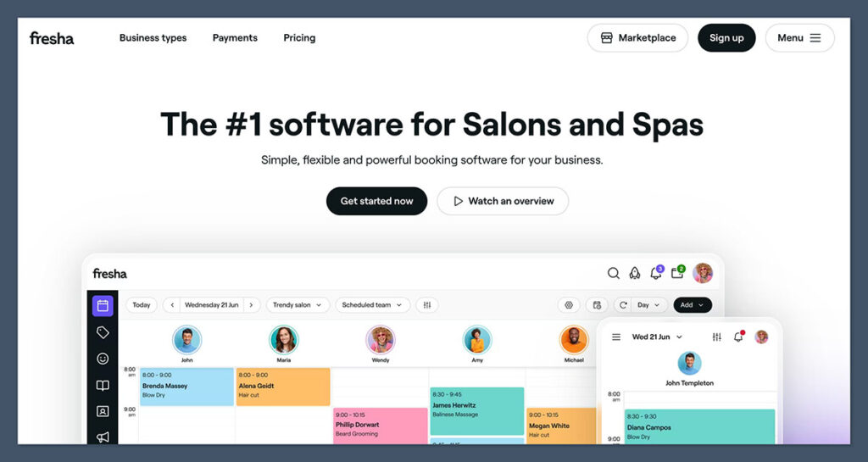The height and width of the screenshot is (462, 868).
Task: Open the Day view dropdown
Action: tap(648, 305)
